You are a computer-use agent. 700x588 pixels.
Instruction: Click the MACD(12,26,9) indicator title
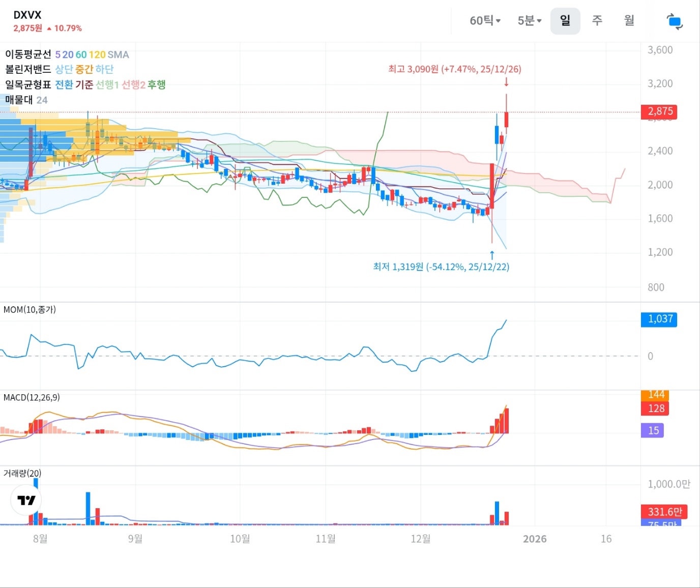point(32,397)
